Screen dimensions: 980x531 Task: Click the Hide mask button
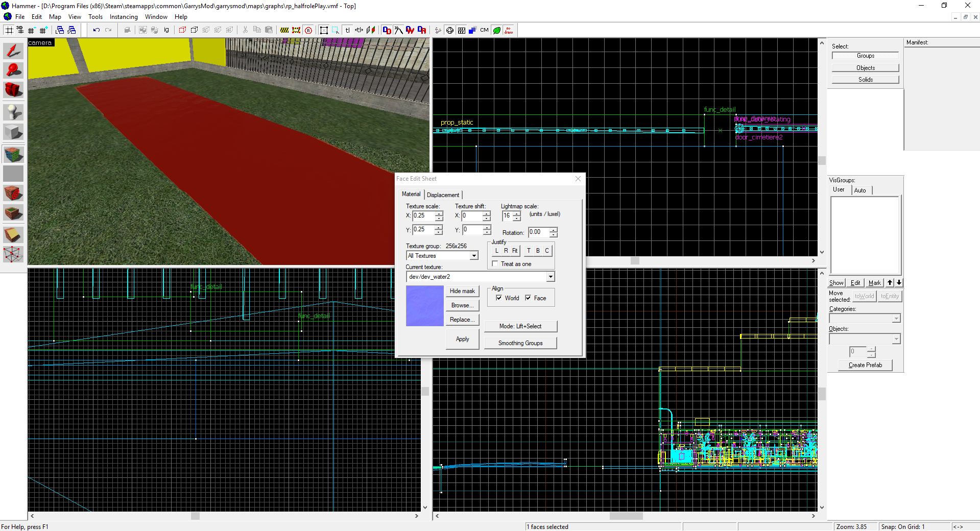coord(462,291)
